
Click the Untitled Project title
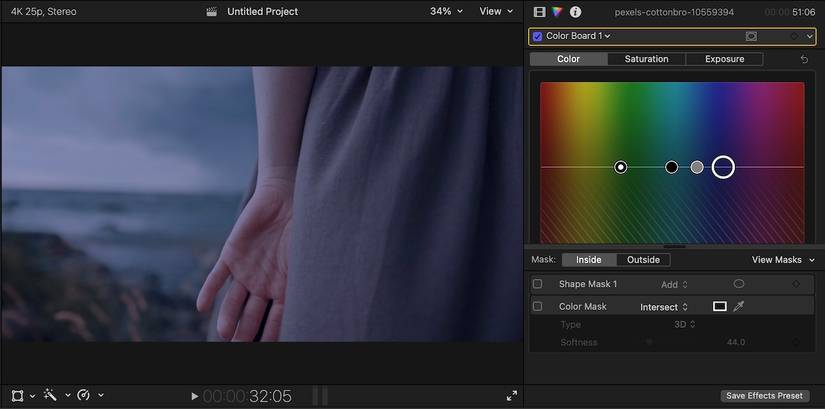point(263,12)
